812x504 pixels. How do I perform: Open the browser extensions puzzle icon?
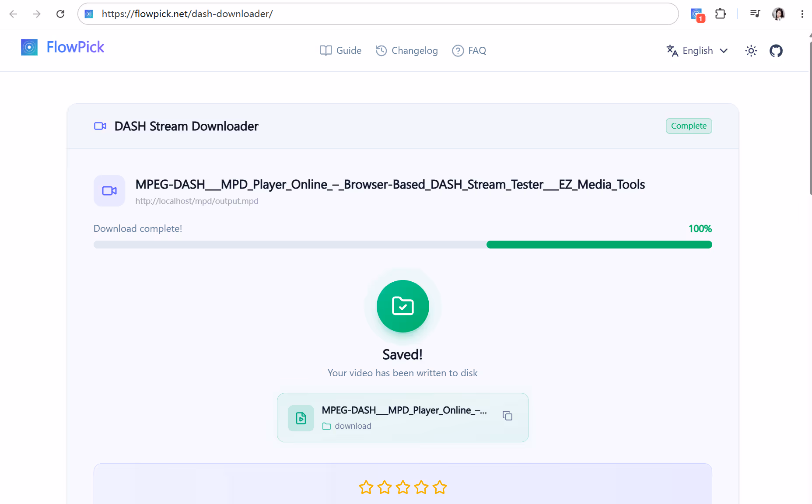(x=721, y=14)
